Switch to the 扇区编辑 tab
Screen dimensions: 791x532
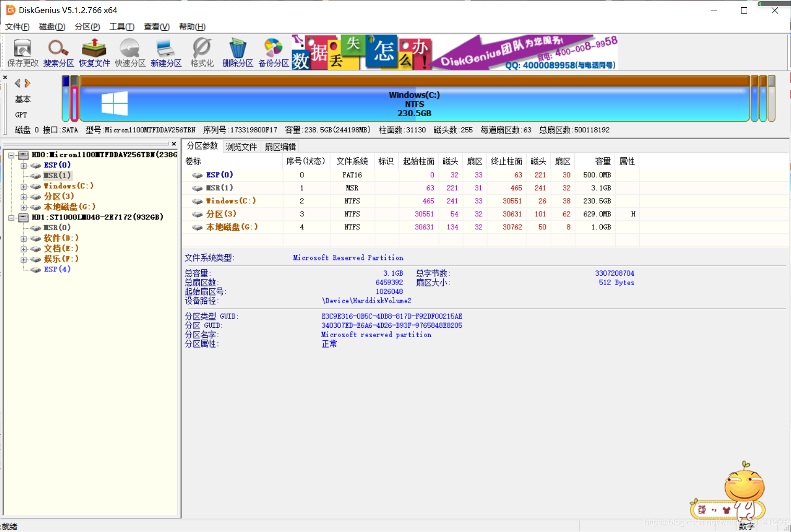click(x=281, y=147)
